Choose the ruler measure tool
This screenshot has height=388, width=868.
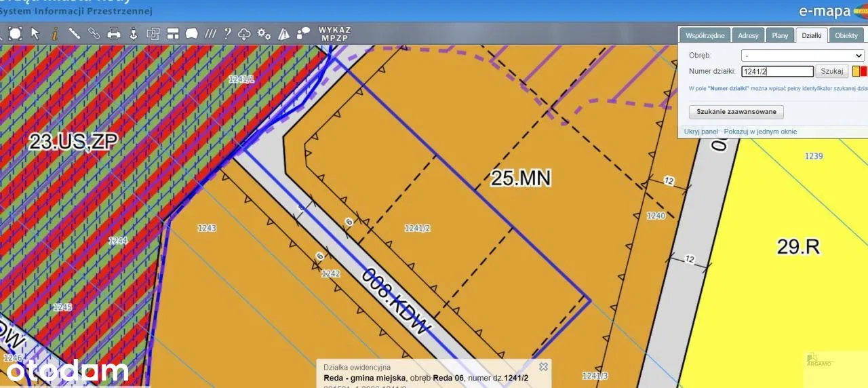pyautogui.click(x=74, y=33)
